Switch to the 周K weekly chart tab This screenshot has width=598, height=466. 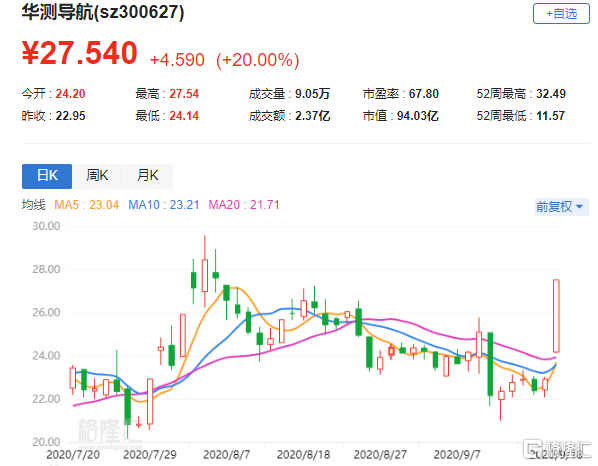point(97,176)
